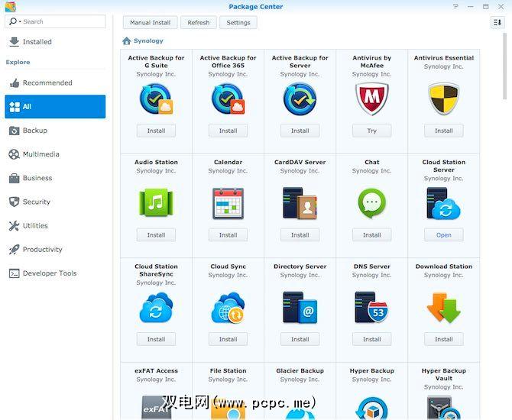Click the Cloud Station ShareSync icon

(156, 308)
